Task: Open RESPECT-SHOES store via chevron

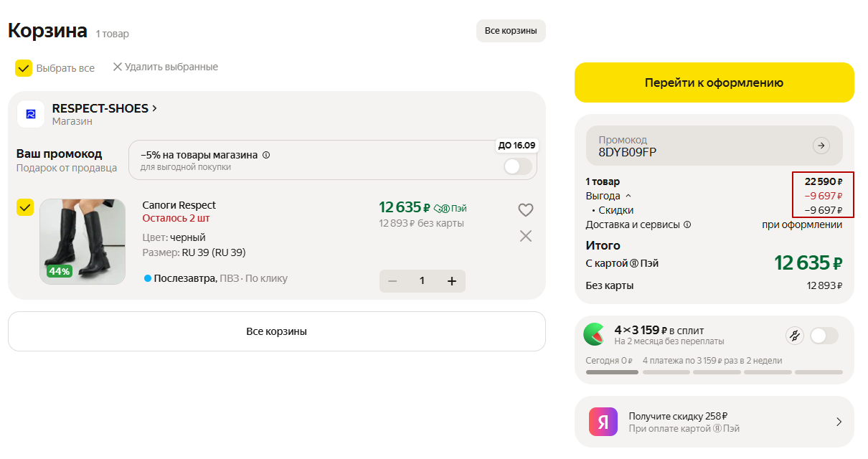Action: (155, 108)
